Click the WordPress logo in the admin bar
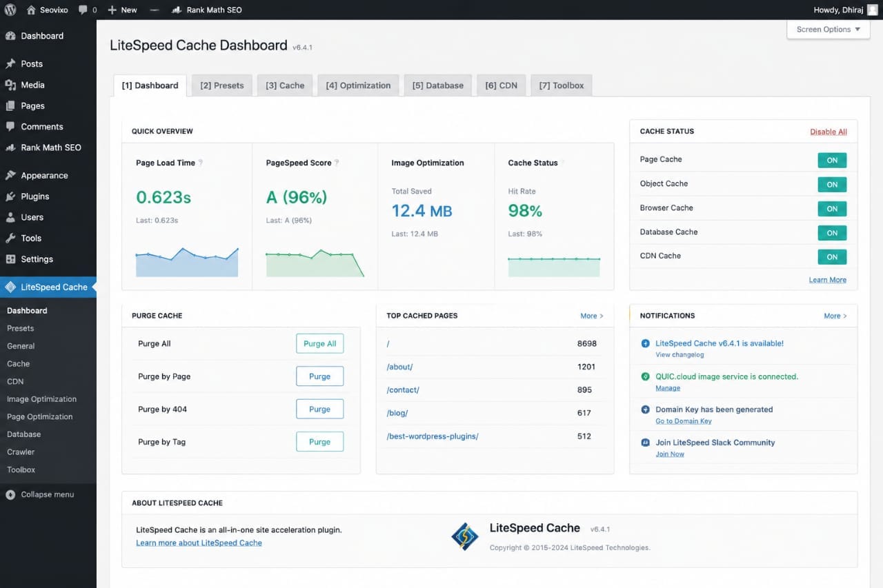Viewport: 883px width, 588px height. point(10,10)
